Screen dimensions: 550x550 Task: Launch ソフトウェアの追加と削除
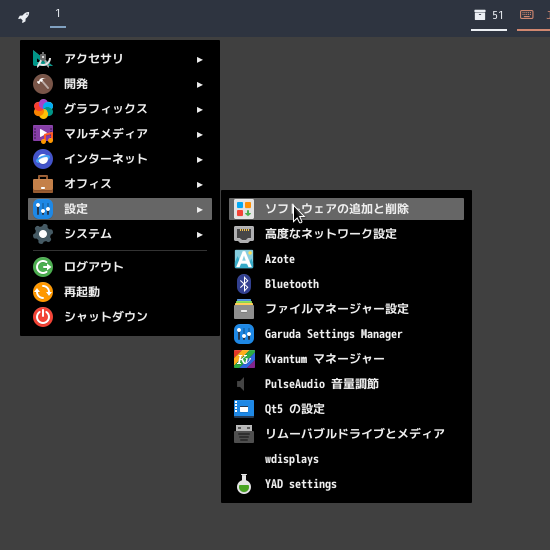tap(346, 209)
